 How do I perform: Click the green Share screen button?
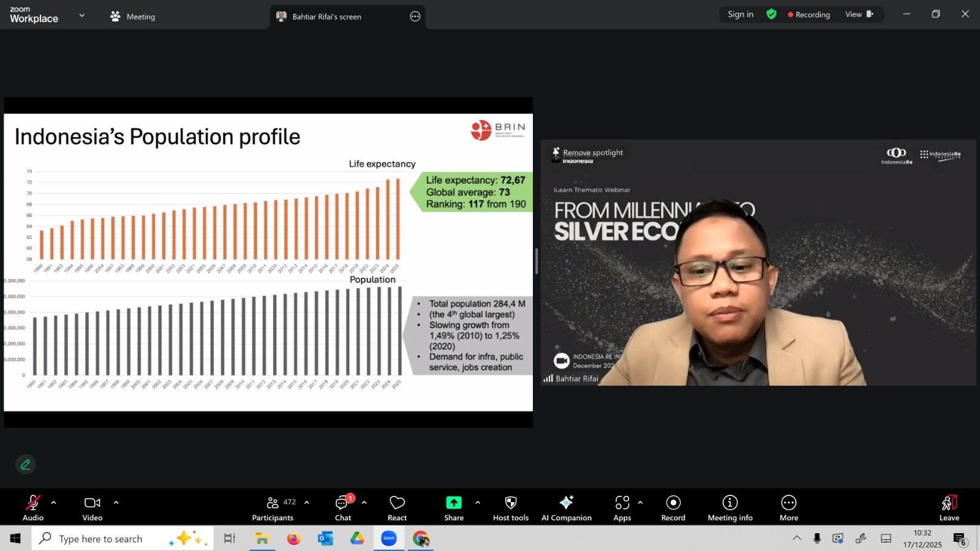(x=453, y=503)
